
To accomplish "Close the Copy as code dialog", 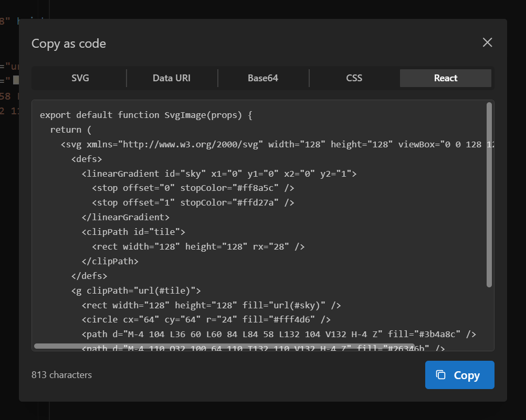I will (x=487, y=42).
